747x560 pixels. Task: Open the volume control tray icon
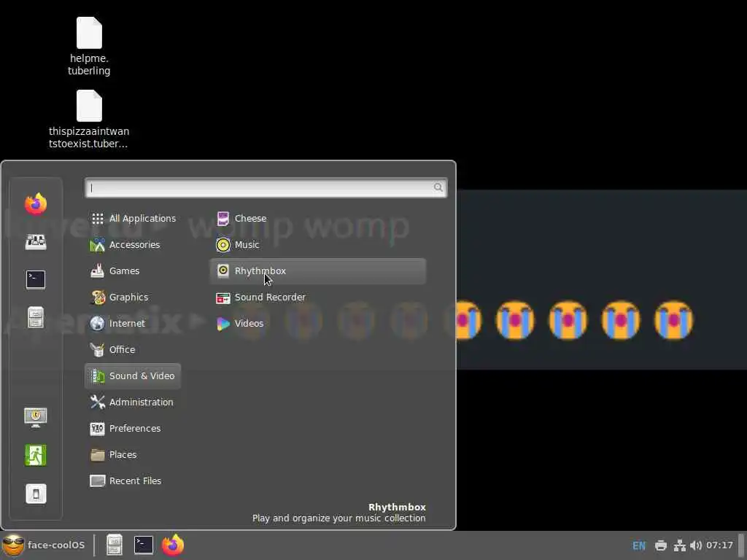(x=695, y=545)
